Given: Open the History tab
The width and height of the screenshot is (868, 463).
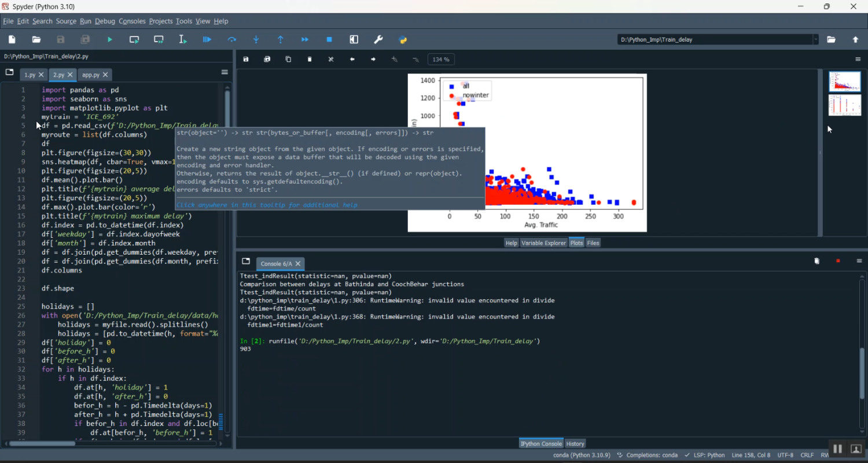Looking at the screenshot, I should point(575,444).
